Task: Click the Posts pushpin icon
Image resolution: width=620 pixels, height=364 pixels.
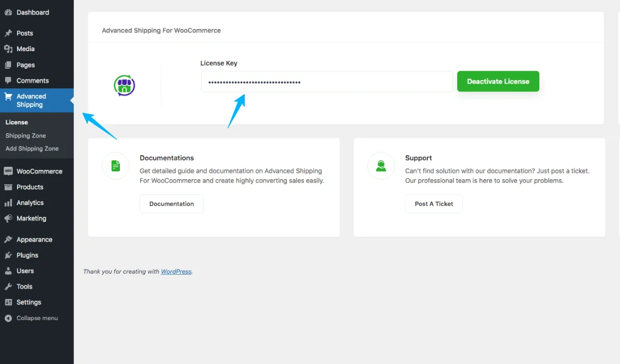Action: (8, 33)
